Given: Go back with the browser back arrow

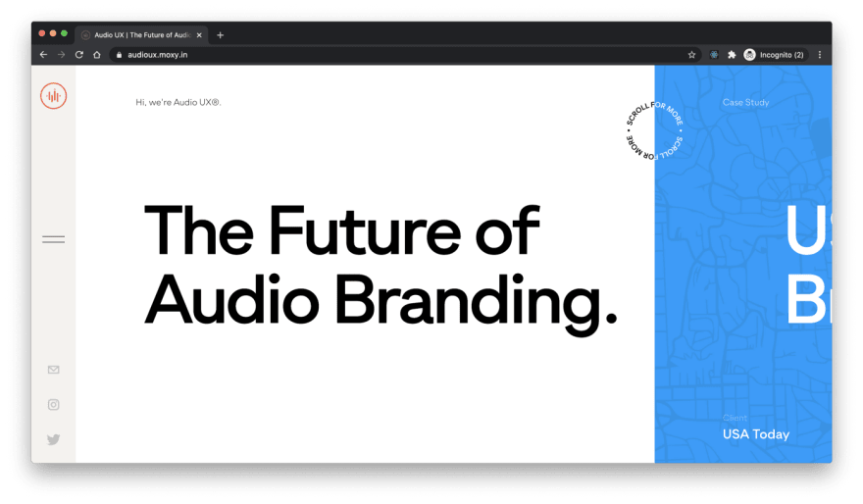Looking at the screenshot, I should [43, 55].
